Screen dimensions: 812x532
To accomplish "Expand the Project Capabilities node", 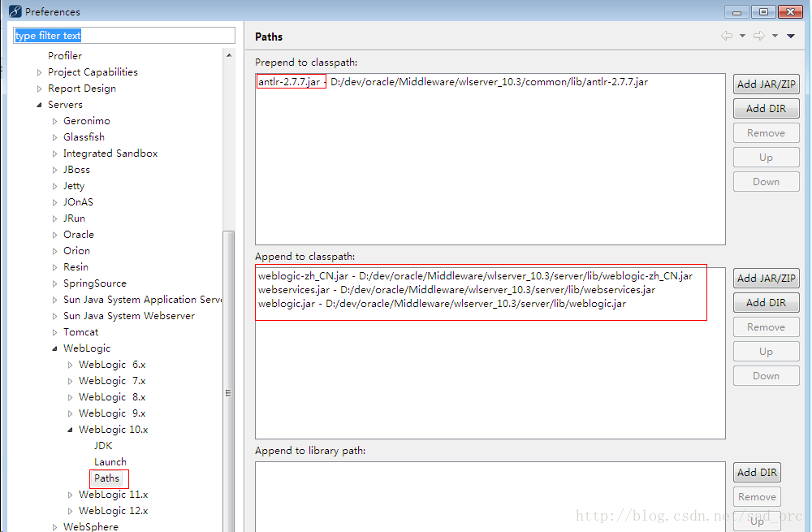I will (x=39, y=72).
